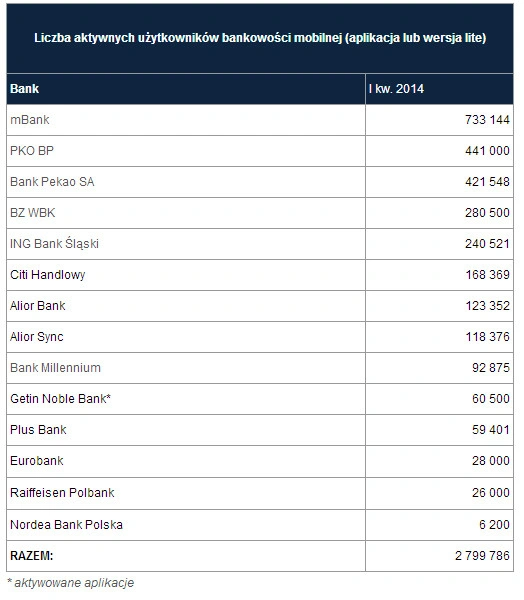Screen dimensions: 524x600
Task: Select the RAZEM total 2 799 786
Action: point(482,556)
